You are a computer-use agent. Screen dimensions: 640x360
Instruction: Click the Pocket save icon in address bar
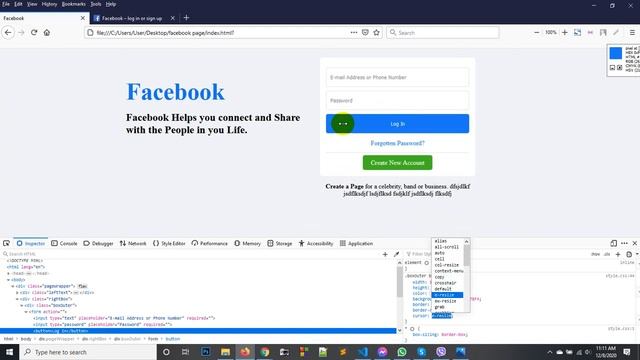(x=365, y=32)
